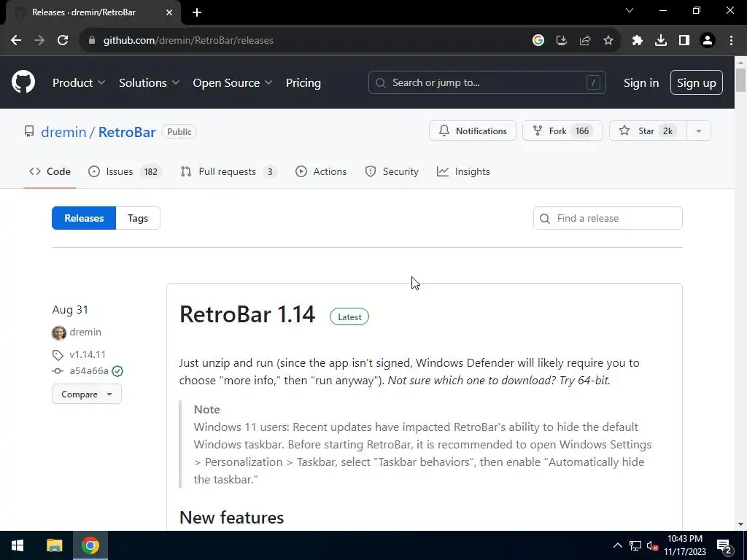Switch to the Actions tab
Viewport: 747px width, 560px height.
tap(321, 171)
